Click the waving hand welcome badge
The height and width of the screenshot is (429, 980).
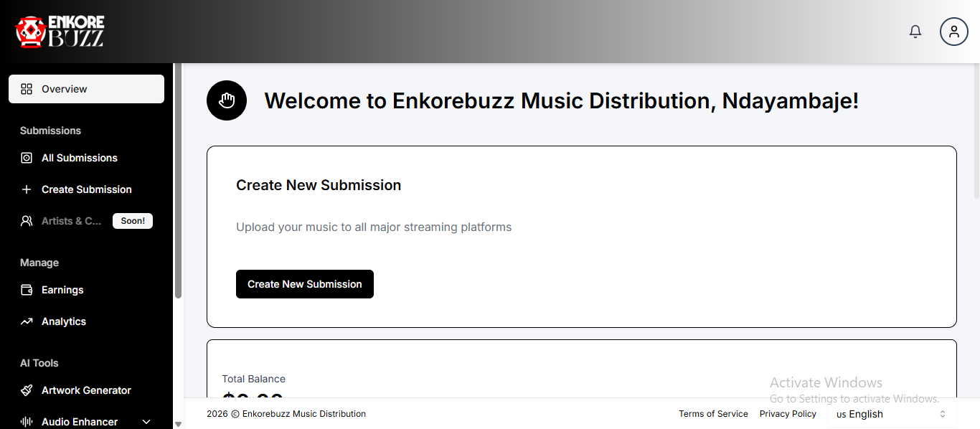point(227,100)
